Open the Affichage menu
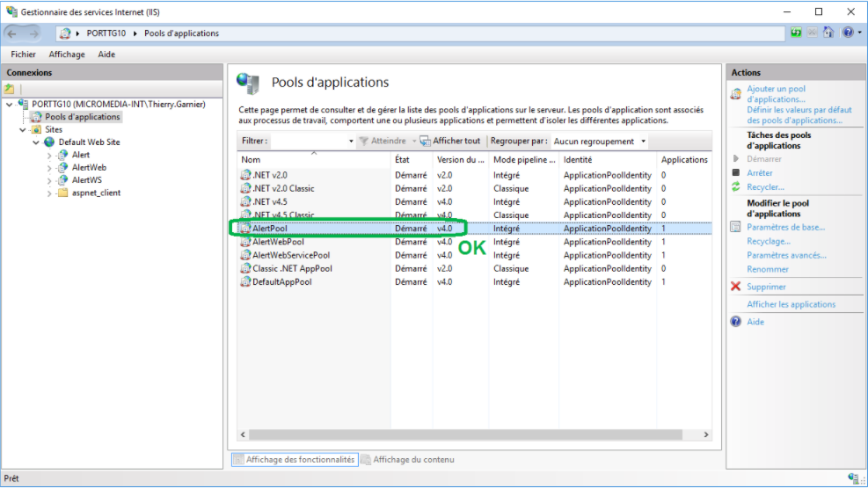 (67, 55)
